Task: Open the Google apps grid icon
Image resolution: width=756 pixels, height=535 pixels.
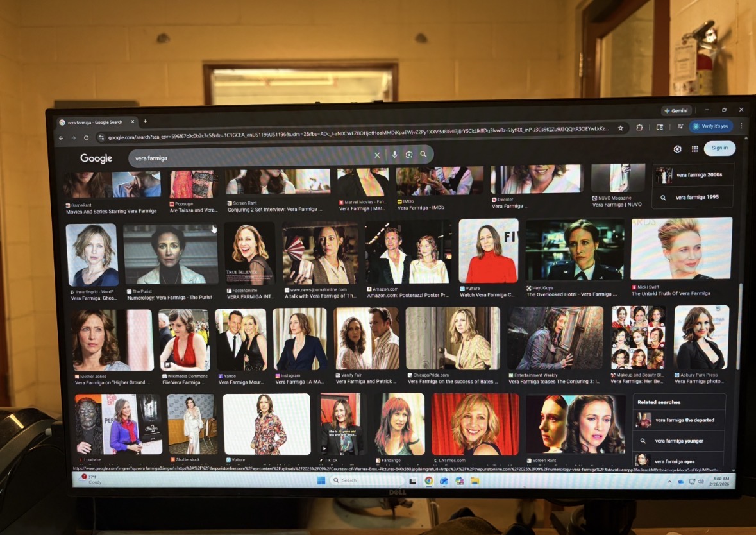Action: [x=695, y=149]
